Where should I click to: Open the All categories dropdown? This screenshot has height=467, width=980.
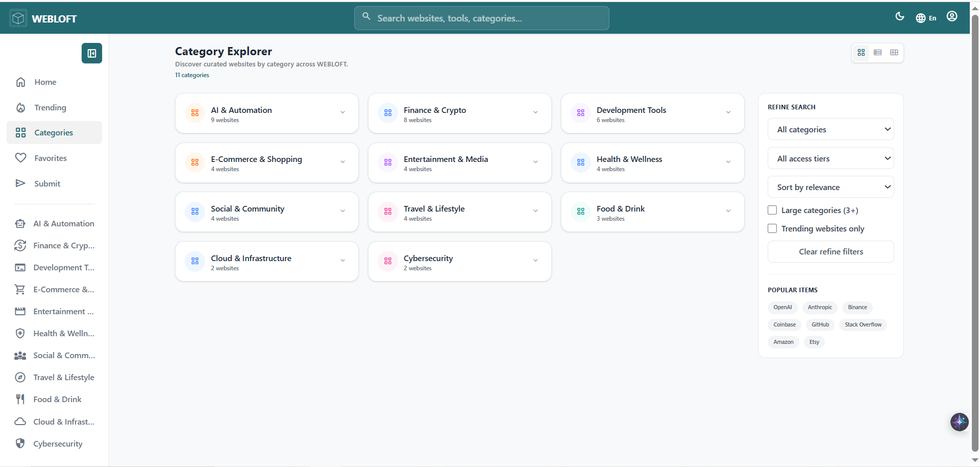tap(830, 129)
